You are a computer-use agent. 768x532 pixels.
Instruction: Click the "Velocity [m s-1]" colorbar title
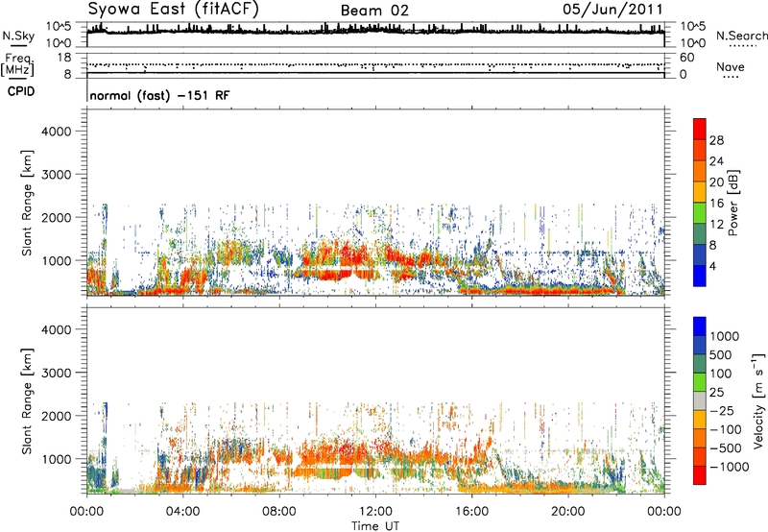coord(758,400)
